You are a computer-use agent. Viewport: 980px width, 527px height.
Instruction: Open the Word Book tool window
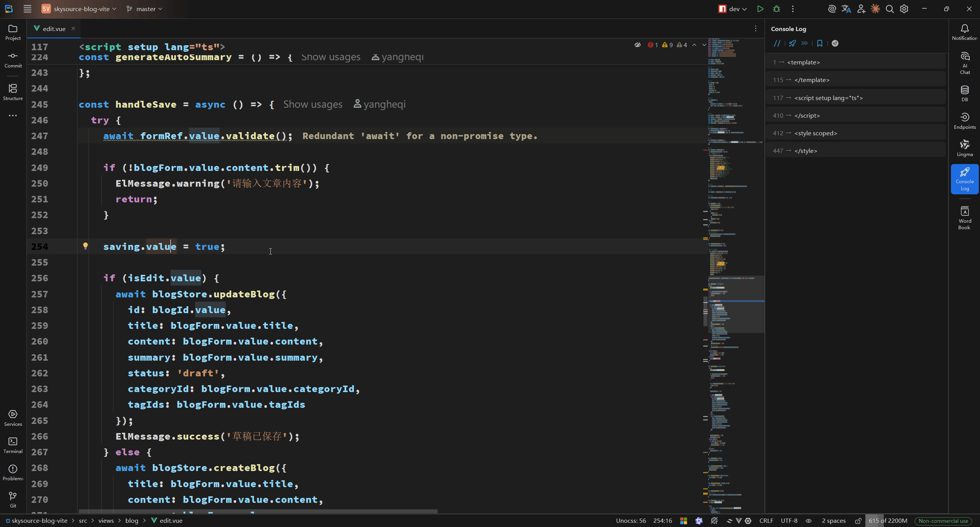965,218
